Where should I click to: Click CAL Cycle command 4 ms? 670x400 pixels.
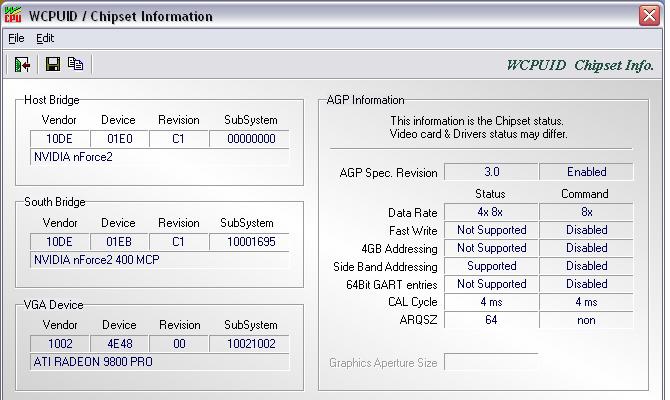click(x=586, y=302)
